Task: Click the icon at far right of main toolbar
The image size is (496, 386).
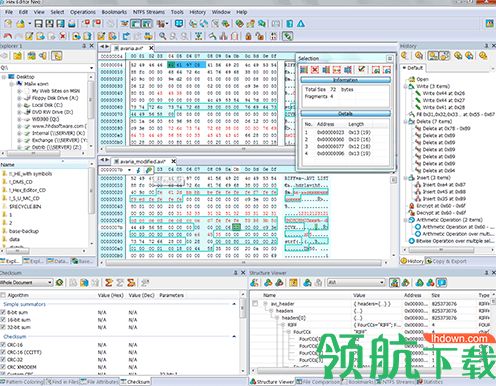Action: 489,23
